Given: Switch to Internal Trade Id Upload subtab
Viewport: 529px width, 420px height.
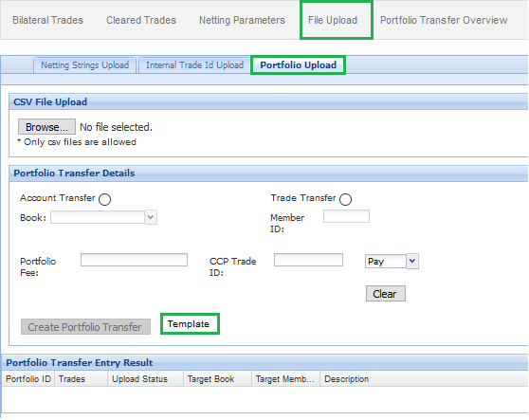Looking at the screenshot, I should click(194, 65).
